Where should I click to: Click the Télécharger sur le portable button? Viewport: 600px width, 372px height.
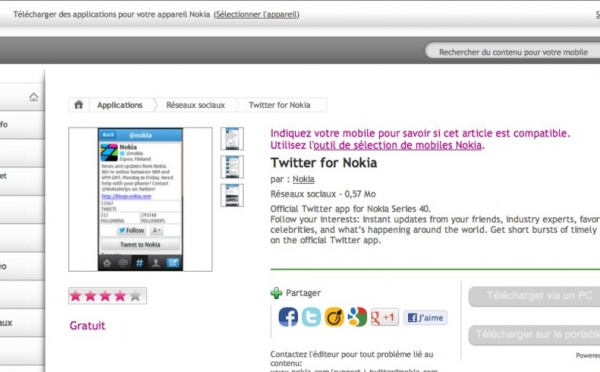coord(535,334)
